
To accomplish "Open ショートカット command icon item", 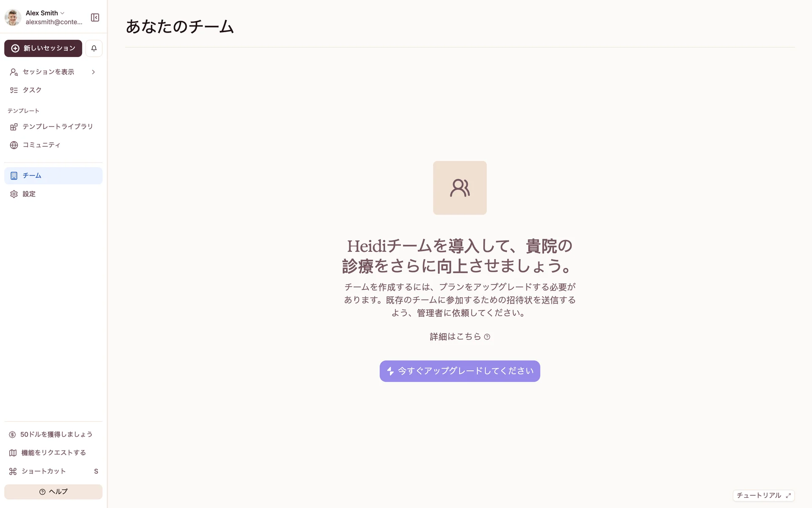I will coord(13,471).
